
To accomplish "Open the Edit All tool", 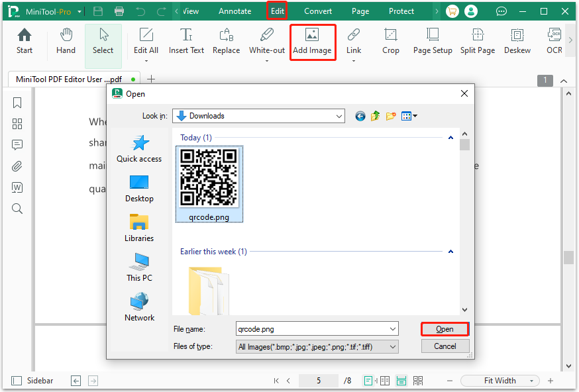I will click(146, 41).
